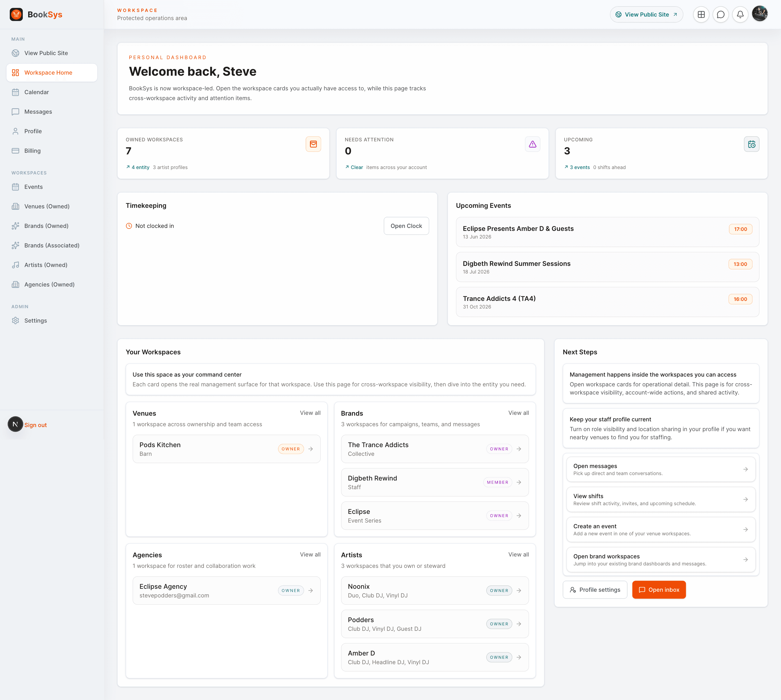Open Brands (Associated) in sidebar

(52, 245)
